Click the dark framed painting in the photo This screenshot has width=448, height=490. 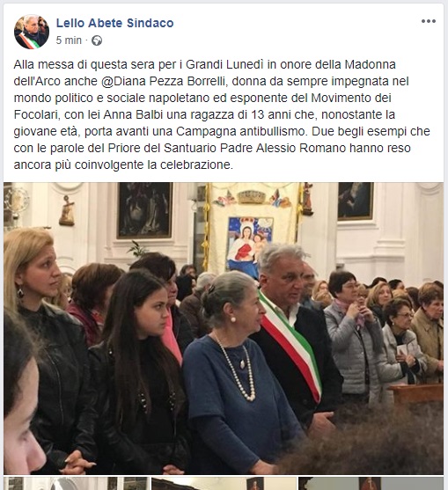(x=144, y=210)
